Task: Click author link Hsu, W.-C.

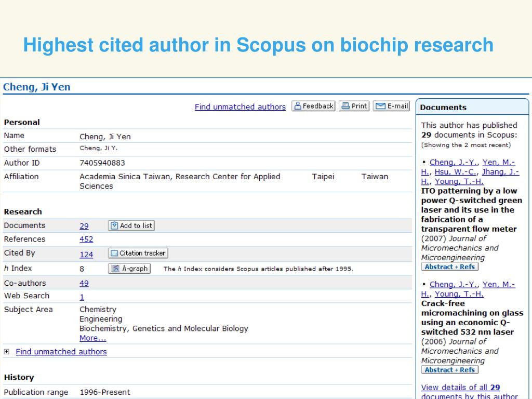Action: (456, 171)
